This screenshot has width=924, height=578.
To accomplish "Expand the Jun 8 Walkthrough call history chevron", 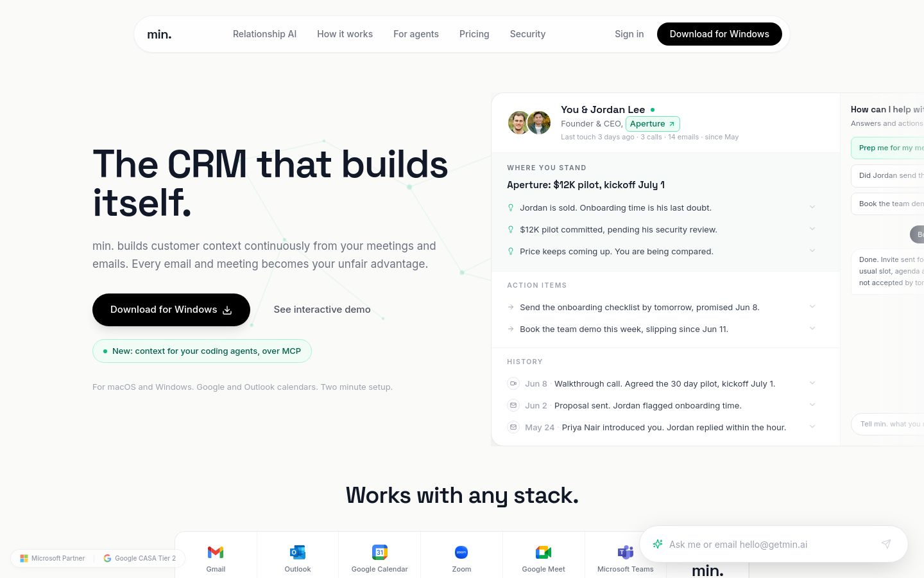I will [812, 383].
